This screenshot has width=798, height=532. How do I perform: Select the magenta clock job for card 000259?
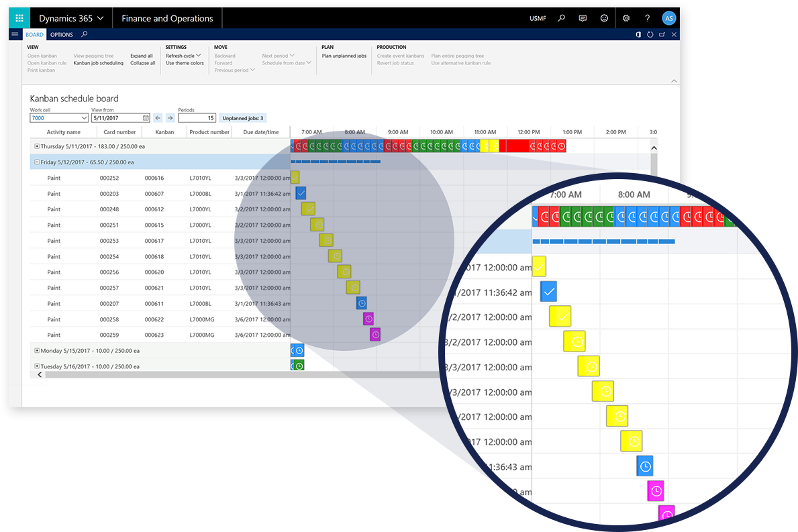(375, 334)
